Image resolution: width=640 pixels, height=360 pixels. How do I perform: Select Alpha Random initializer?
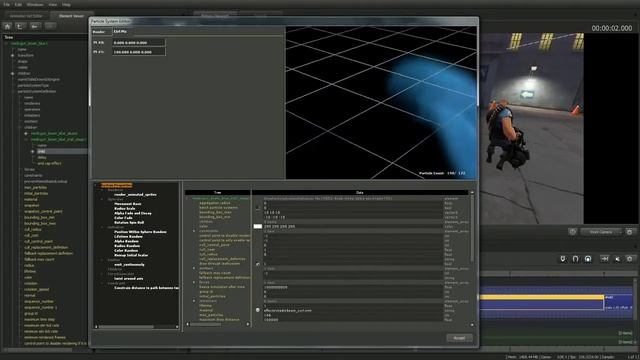click(127, 241)
